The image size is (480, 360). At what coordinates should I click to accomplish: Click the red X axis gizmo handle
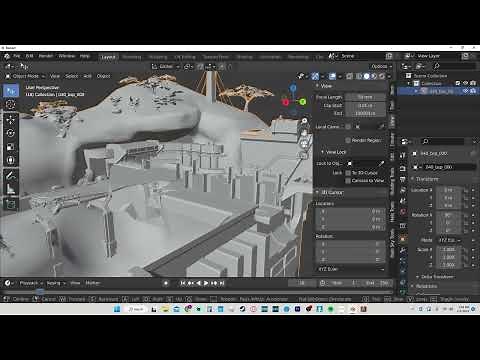pos(285,102)
